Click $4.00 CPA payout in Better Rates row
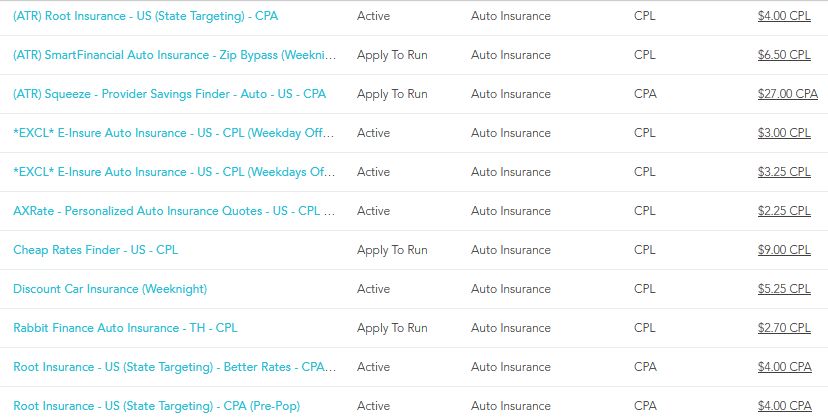 coord(785,367)
